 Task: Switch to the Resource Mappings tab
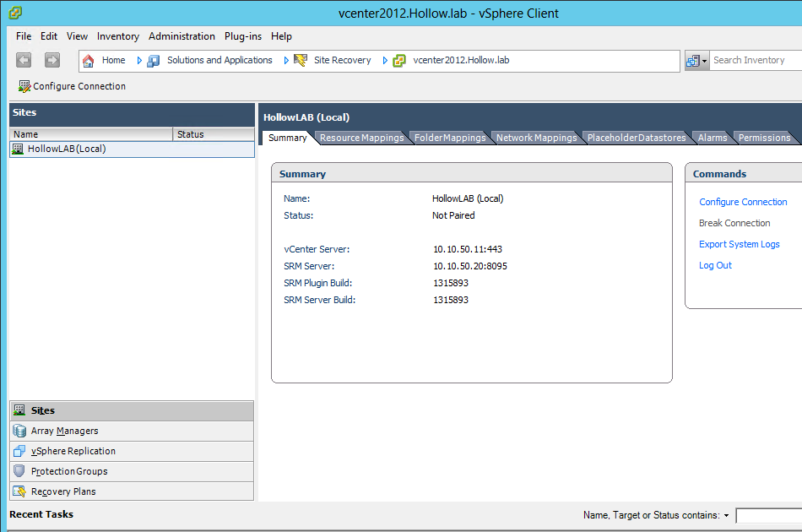tap(361, 138)
